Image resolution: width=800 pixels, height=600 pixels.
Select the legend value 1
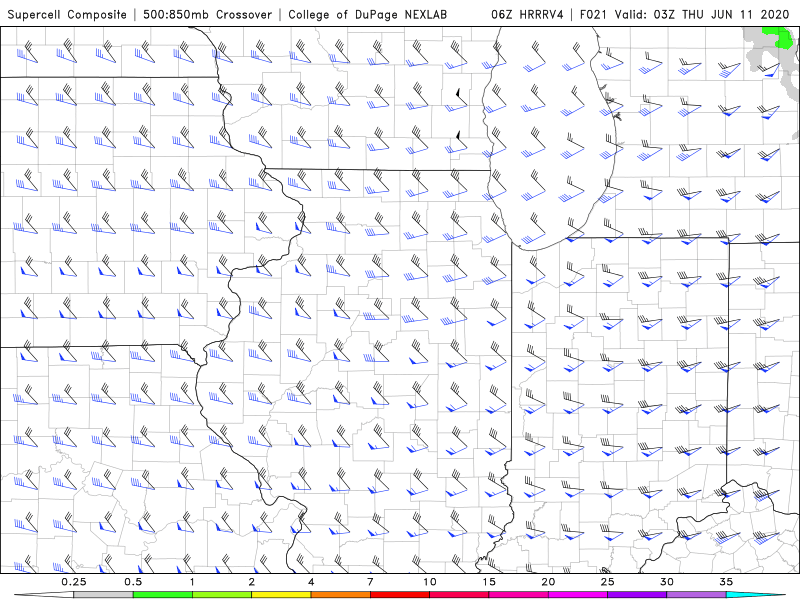click(x=192, y=582)
